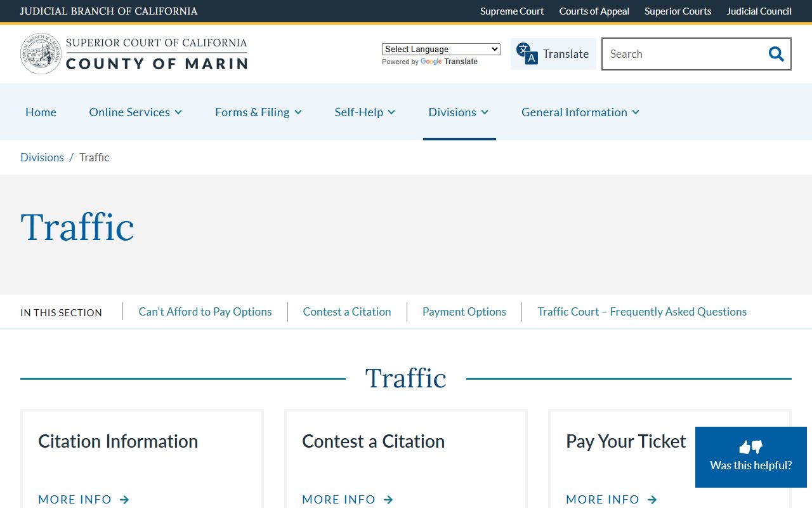Click the Traffic breadcrumb text
The width and height of the screenshot is (812, 508).
point(94,157)
